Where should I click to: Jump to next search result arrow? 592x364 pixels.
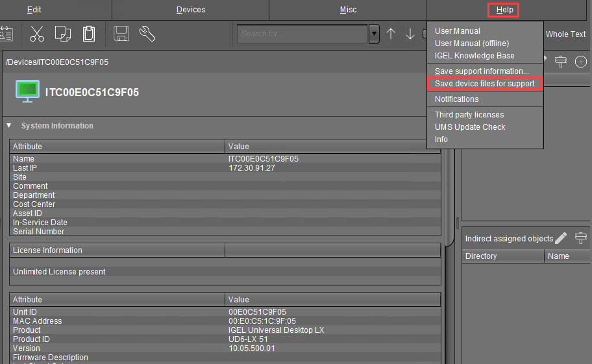(x=410, y=34)
